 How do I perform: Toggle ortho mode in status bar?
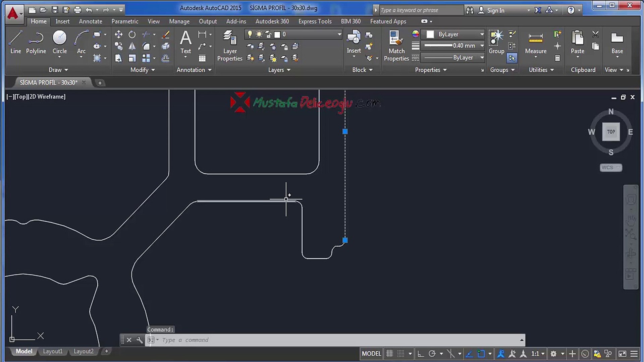(x=421, y=354)
